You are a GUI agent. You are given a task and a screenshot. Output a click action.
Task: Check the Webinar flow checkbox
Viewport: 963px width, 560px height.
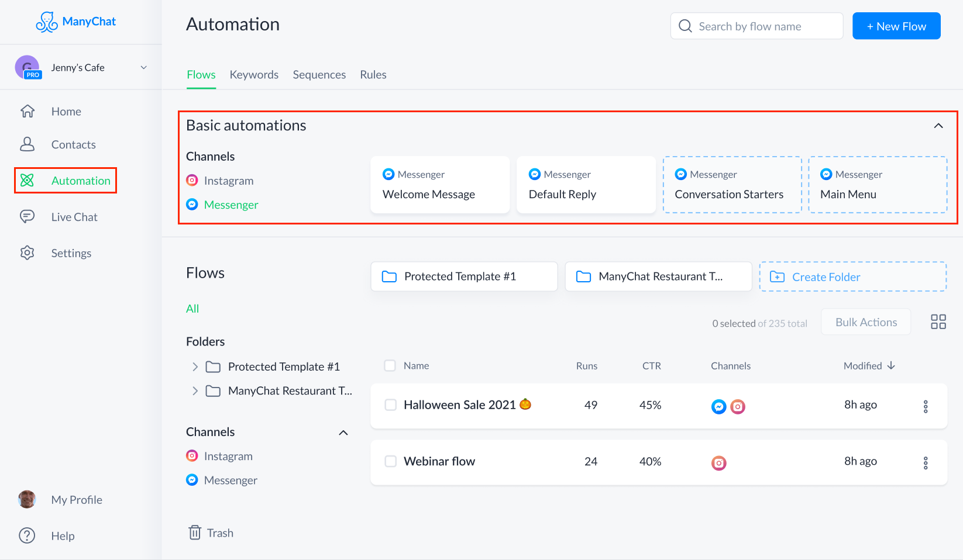[390, 461]
